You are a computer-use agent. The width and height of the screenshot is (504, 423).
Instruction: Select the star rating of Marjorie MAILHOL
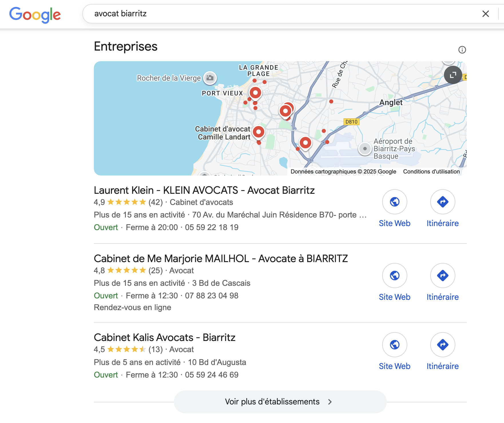click(126, 270)
